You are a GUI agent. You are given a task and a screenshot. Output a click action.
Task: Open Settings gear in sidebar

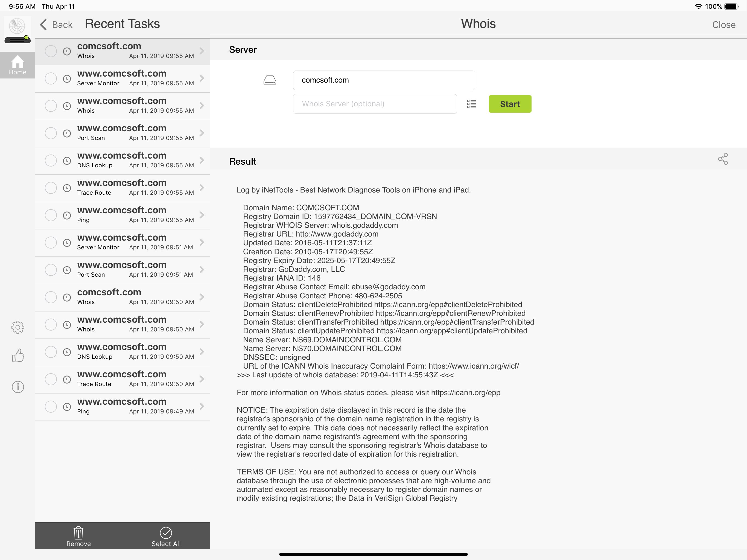pos(17,327)
